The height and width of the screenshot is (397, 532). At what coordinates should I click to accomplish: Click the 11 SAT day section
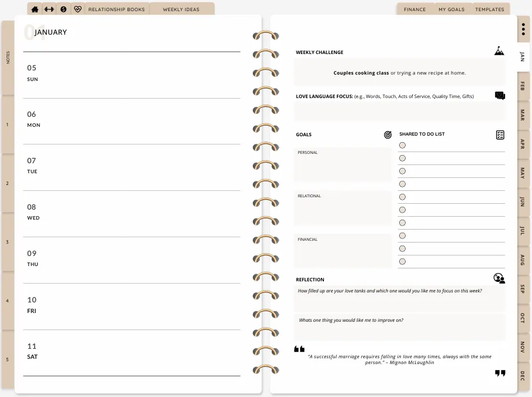click(132, 353)
